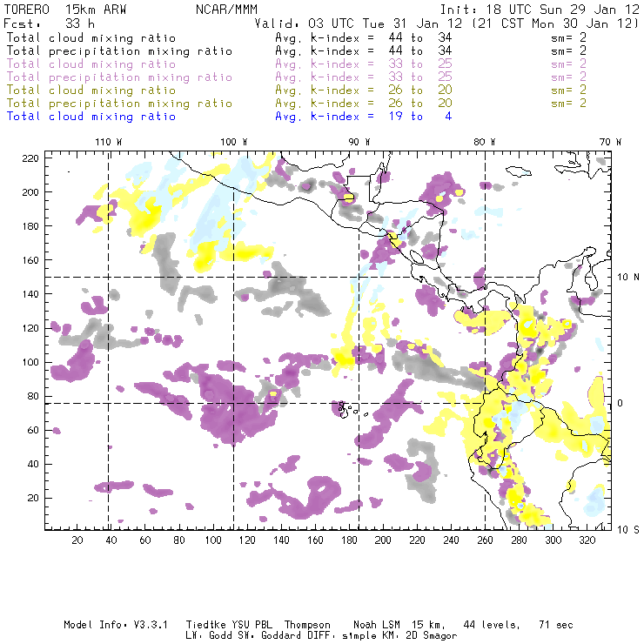Screen dimensions: 644x644
Task: Click the y-axis tick label "100"
Action: coord(30,362)
